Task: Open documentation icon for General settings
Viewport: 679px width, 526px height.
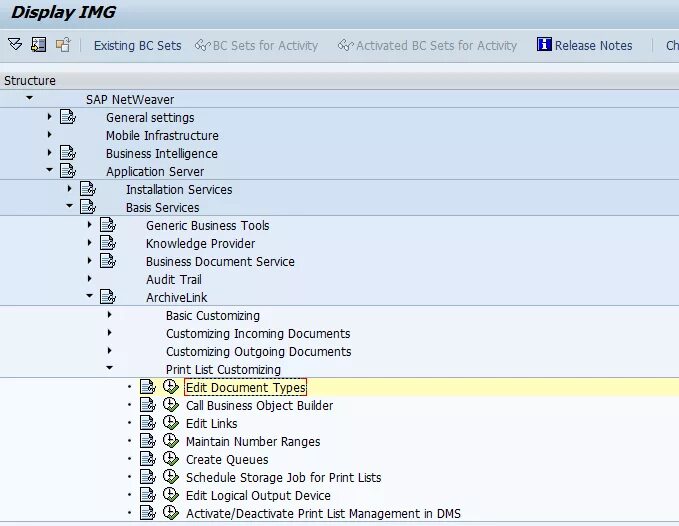Action: 68,118
